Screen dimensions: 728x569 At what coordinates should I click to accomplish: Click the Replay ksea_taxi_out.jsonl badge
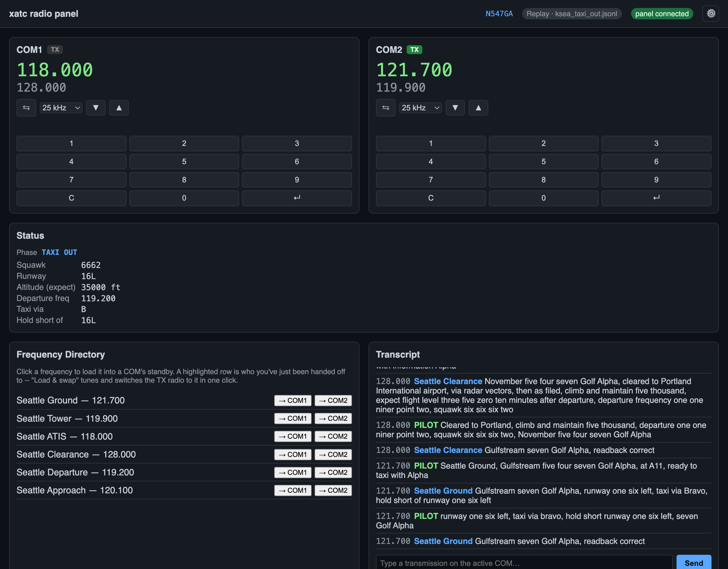coord(572,14)
